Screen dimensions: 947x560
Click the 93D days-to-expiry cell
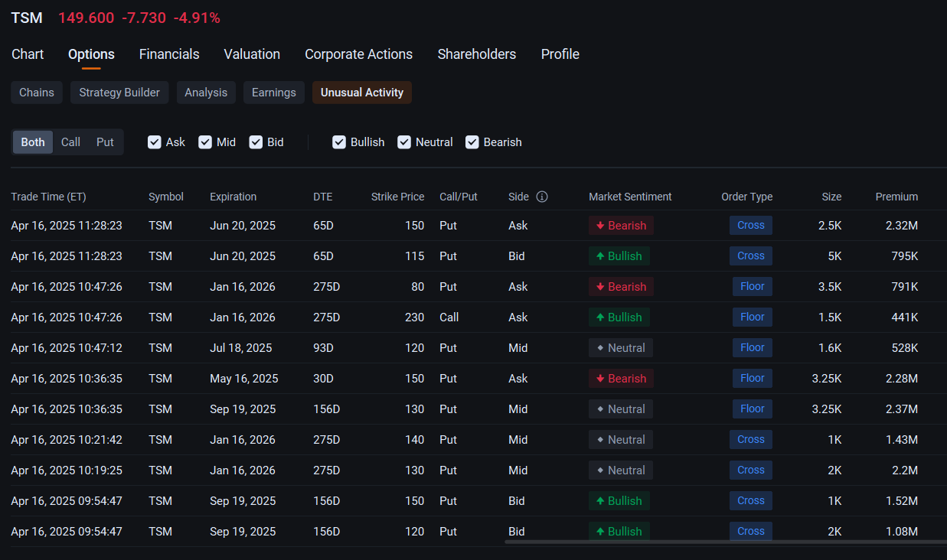point(324,348)
